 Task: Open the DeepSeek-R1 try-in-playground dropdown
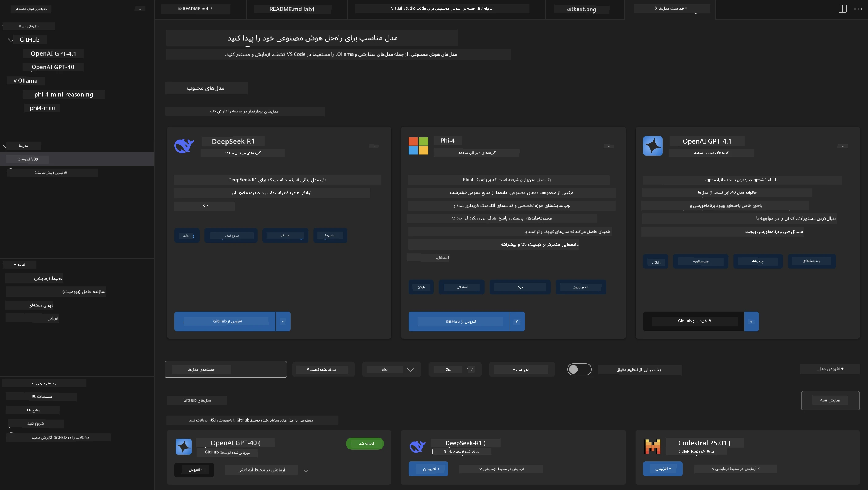point(501,469)
